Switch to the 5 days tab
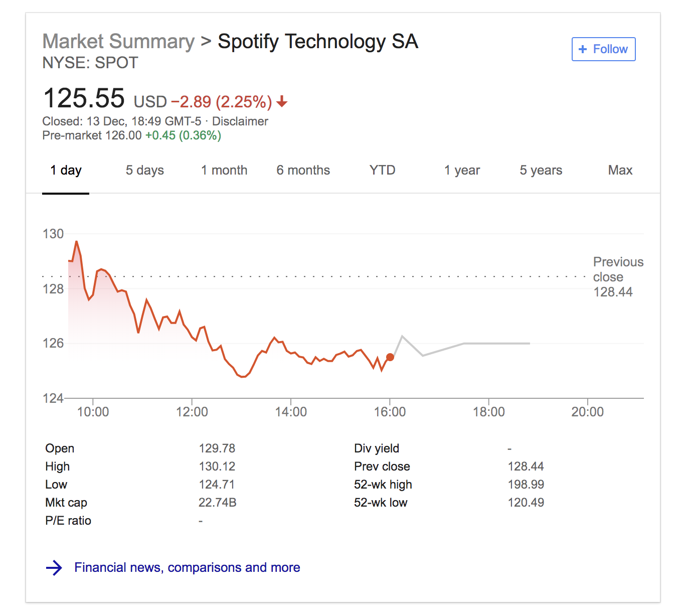The image size is (685, 616). point(144,171)
